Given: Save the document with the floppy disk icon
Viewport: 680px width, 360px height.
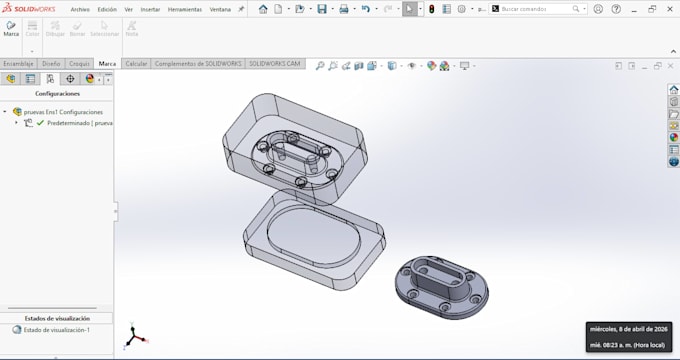Looking at the screenshot, I should pyautogui.click(x=322, y=9).
